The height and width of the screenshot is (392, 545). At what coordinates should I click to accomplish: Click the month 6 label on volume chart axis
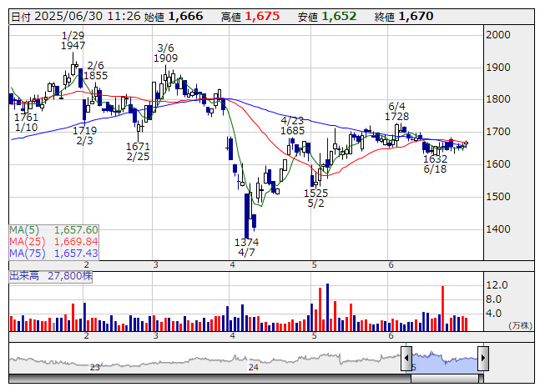[x=391, y=336]
